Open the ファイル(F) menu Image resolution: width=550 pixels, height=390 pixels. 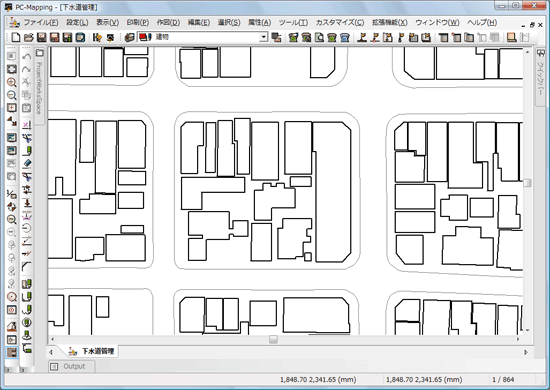click(41, 22)
